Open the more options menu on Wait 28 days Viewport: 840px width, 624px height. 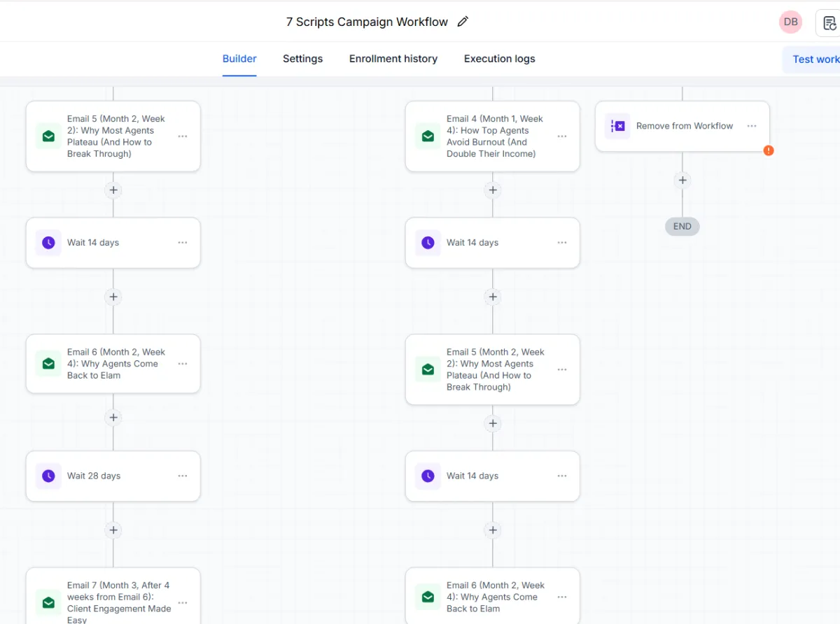point(183,476)
